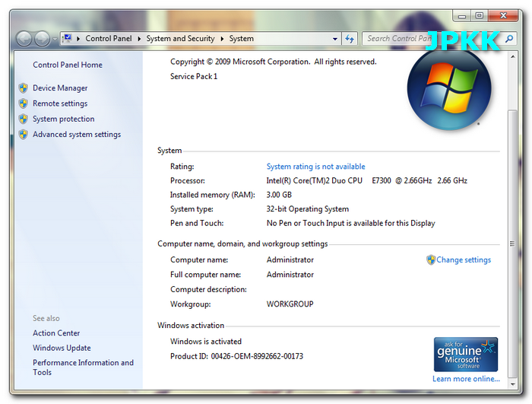
Task: Click Change settings link
Action: 464,260
